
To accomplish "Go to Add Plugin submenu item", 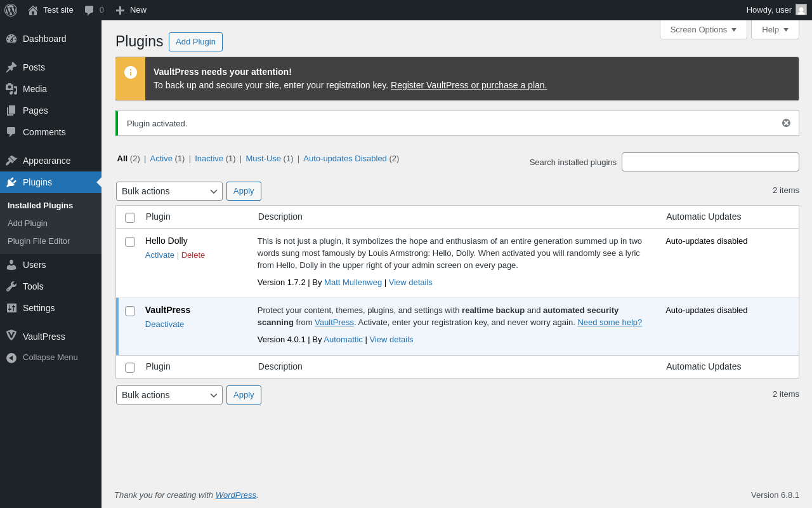I will coord(27,224).
